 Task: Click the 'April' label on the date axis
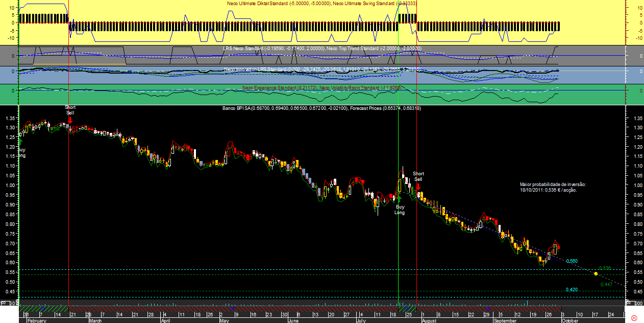(165, 320)
